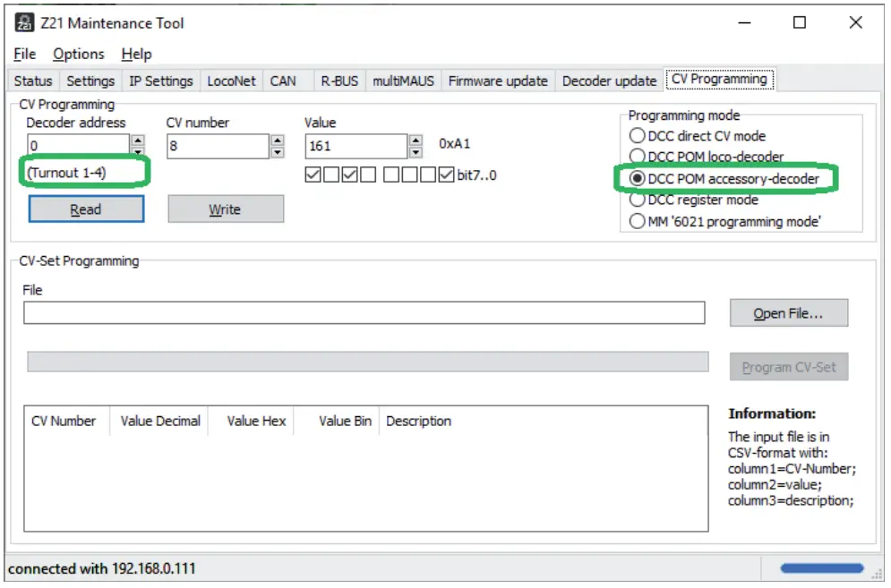Switch to the Firmware update tab
This screenshot has height=588, width=891.
point(498,81)
